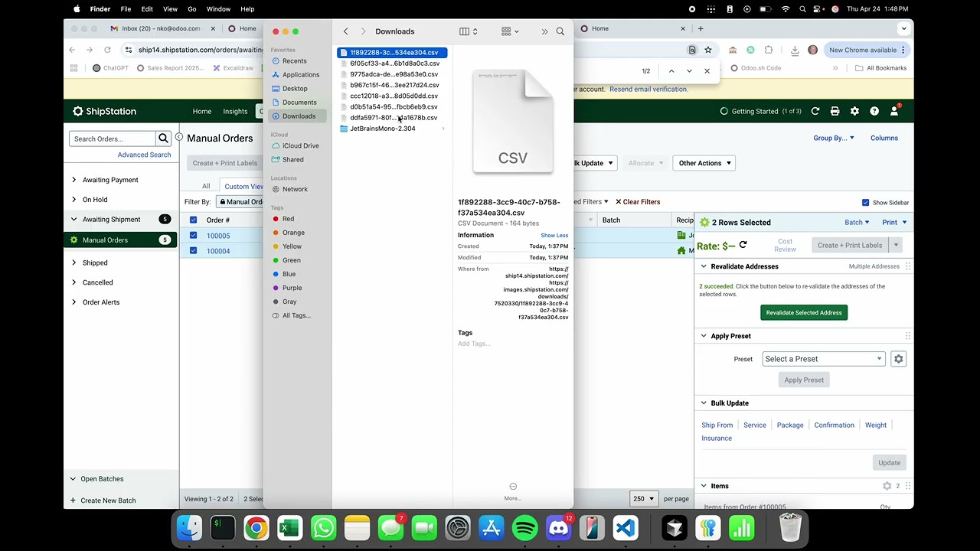Open the Window menu in menu bar
The width and height of the screenshot is (980, 551).
coord(218,9)
